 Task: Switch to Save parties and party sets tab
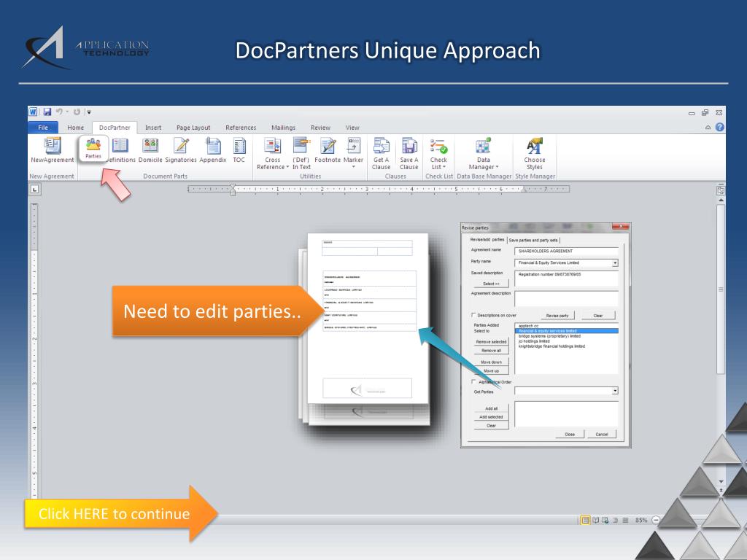coord(533,241)
